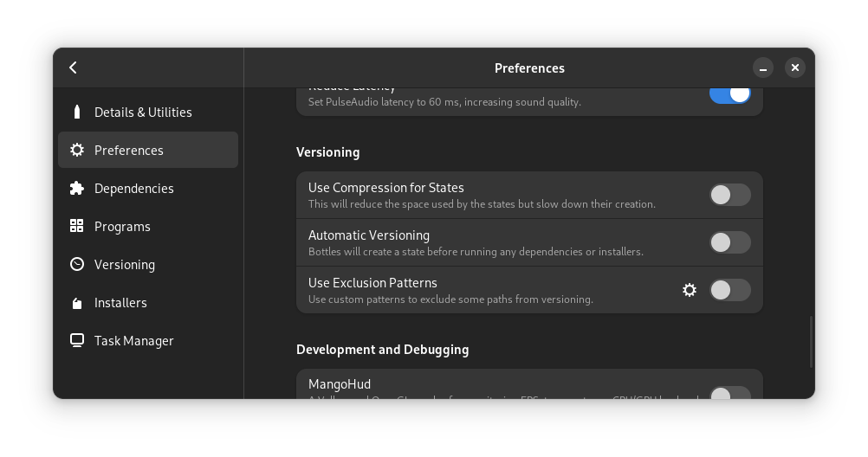868x457 pixels.
Task: Enable Use Compression for States
Action: [729, 195]
